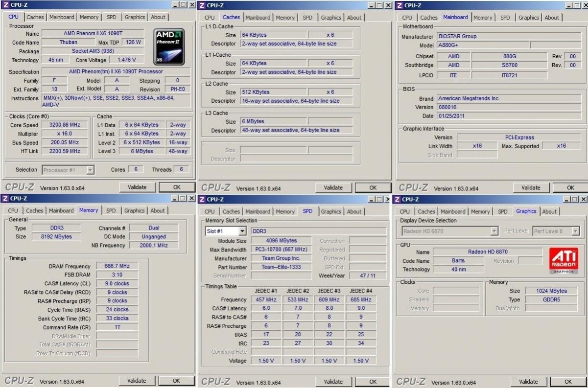Click the CPU-Z title icon in the Mainboard window
The height and width of the screenshot is (388, 588).
pyautogui.click(x=399, y=5)
